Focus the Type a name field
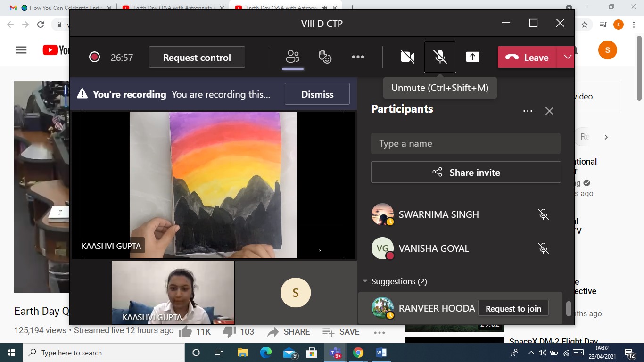This screenshot has width=644, height=362. [x=466, y=143]
